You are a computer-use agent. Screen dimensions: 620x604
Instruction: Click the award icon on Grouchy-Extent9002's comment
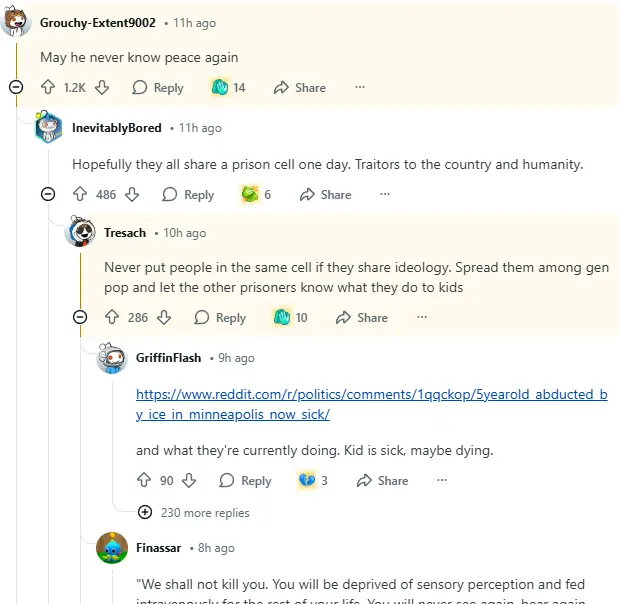220,88
